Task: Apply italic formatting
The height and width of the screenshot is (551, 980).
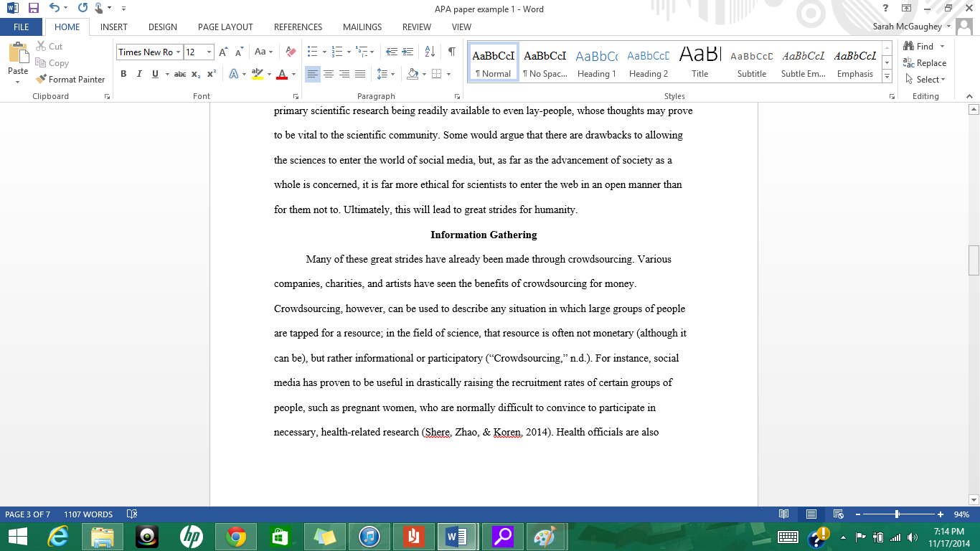Action: [138, 74]
